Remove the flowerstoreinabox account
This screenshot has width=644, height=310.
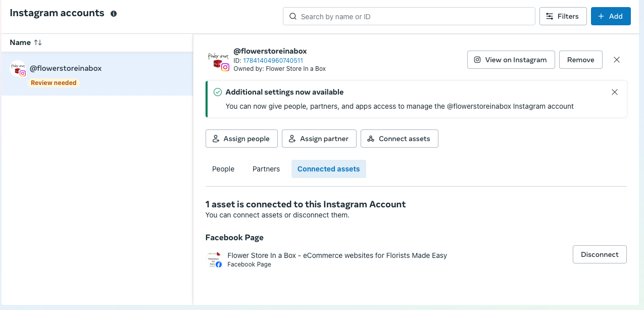click(581, 60)
